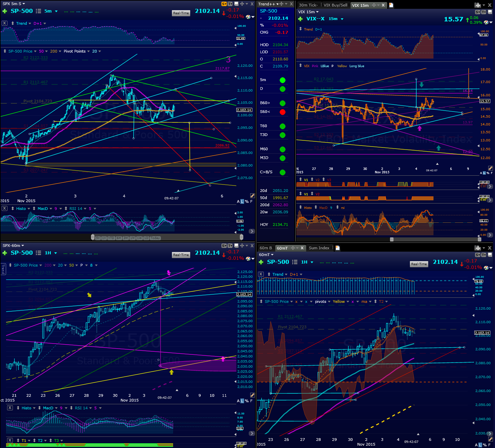The height and width of the screenshot is (448, 495).
Task: Open the color palette icon in the VIX 15m panel
Action: coord(486,22)
